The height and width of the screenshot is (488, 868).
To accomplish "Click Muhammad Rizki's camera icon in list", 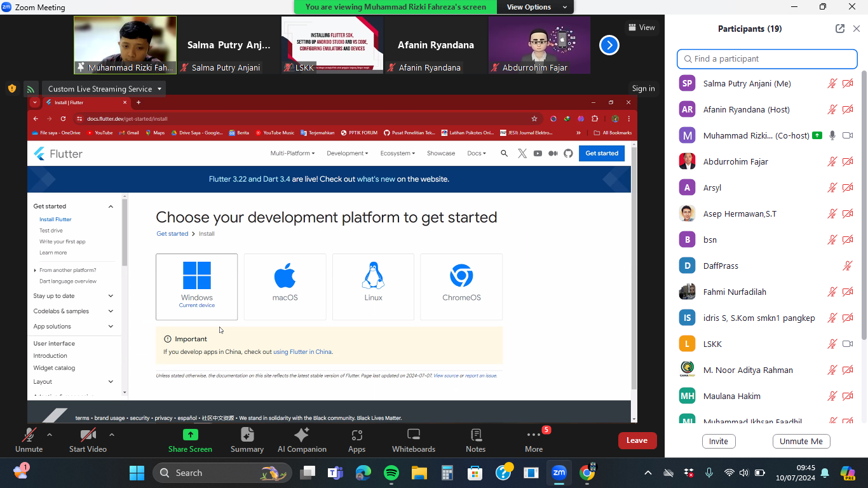I will pos(848,135).
